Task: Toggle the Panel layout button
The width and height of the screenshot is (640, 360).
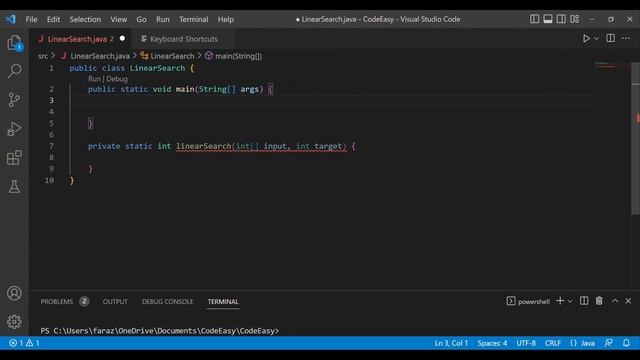Action: point(548,19)
